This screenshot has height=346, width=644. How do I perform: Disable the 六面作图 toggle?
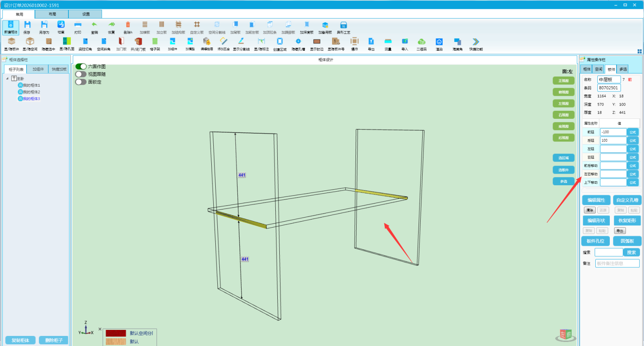[81, 66]
